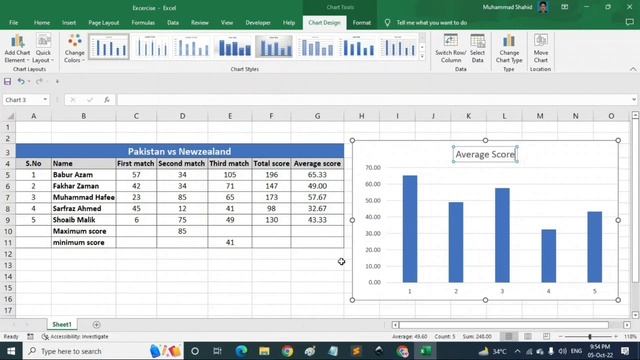
Task: Click the Insert Function fx icon
Action: coord(107,100)
